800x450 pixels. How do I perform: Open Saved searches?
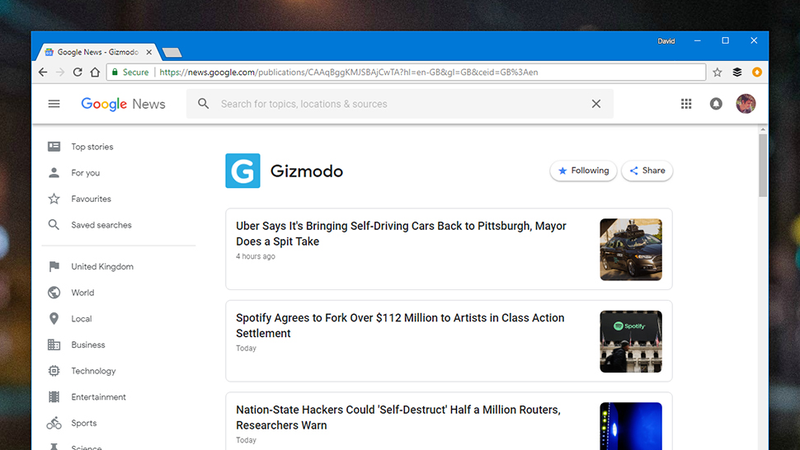(101, 224)
